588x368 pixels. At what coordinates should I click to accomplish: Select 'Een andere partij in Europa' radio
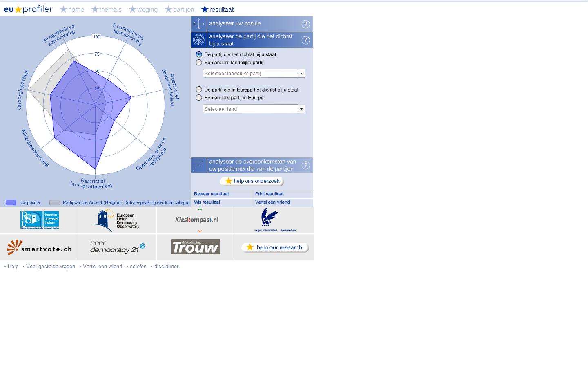(x=199, y=98)
